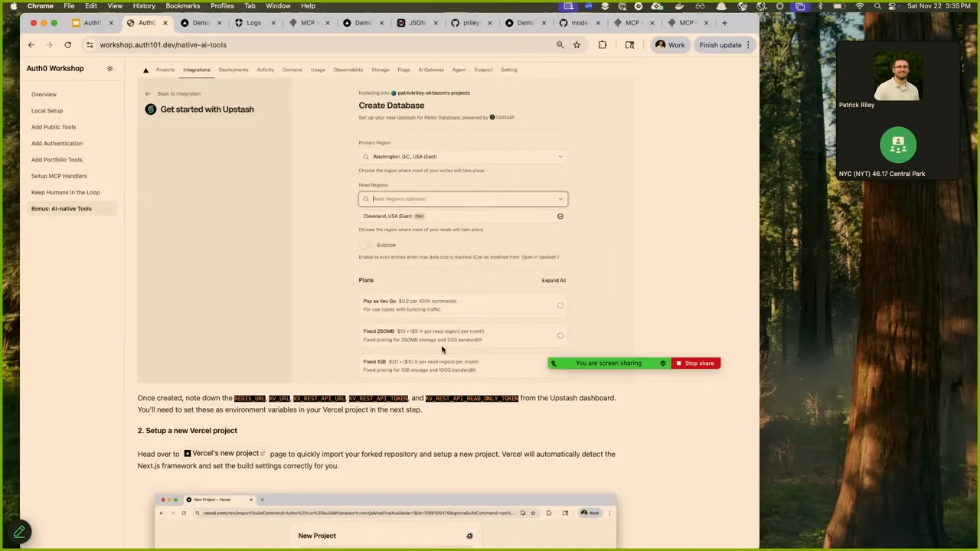980x551 pixels.
Task: Click the screen mirroring icon in menu bar
Action: [800, 6]
